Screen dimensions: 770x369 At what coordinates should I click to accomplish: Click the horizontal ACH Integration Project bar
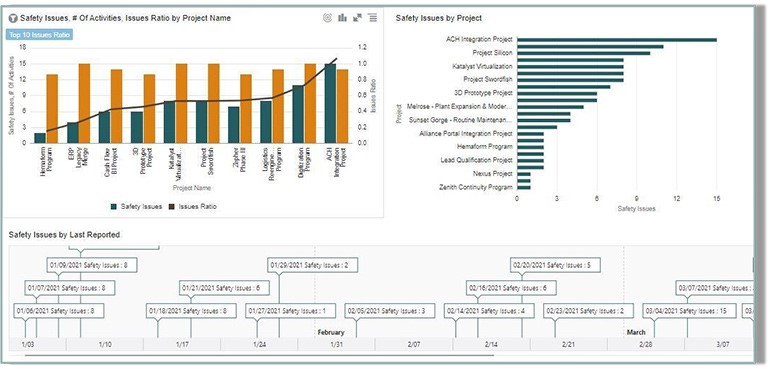coord(617,40)
